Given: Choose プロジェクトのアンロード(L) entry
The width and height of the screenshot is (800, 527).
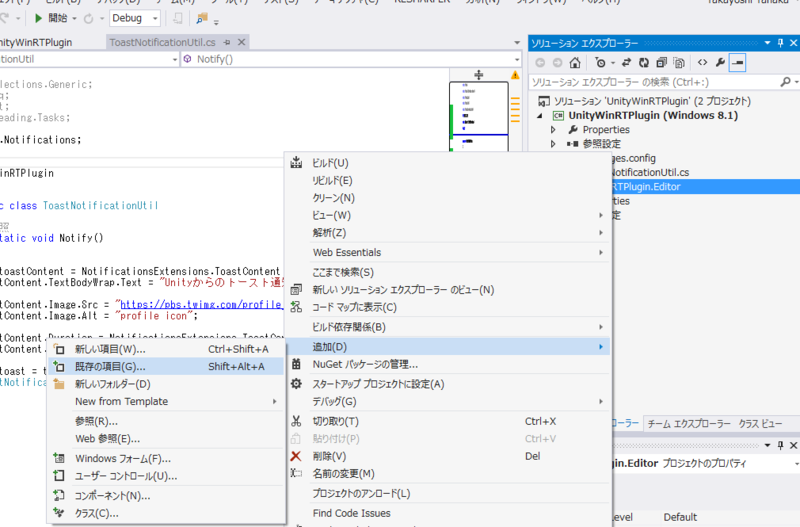Looking at the screenshot, I should point(361,493).
